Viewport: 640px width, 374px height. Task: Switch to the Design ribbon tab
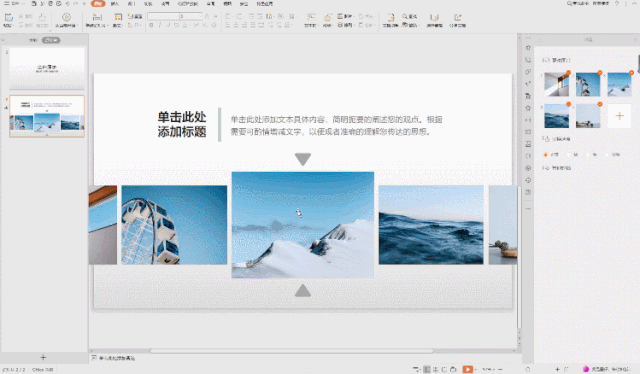(131, 4)
